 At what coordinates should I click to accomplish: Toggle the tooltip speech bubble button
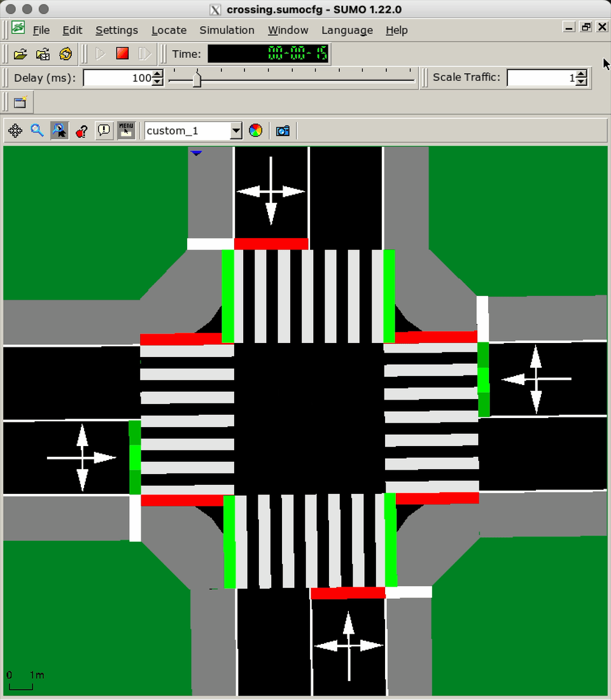(104, 131)
